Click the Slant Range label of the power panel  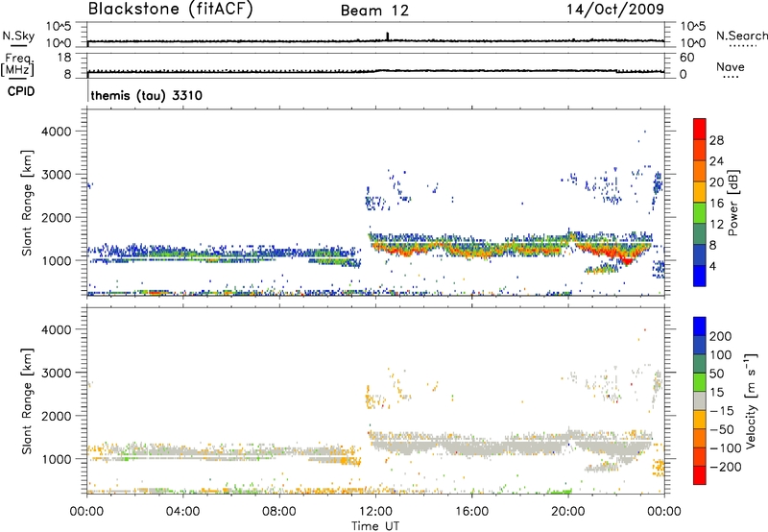coord(27,203)
